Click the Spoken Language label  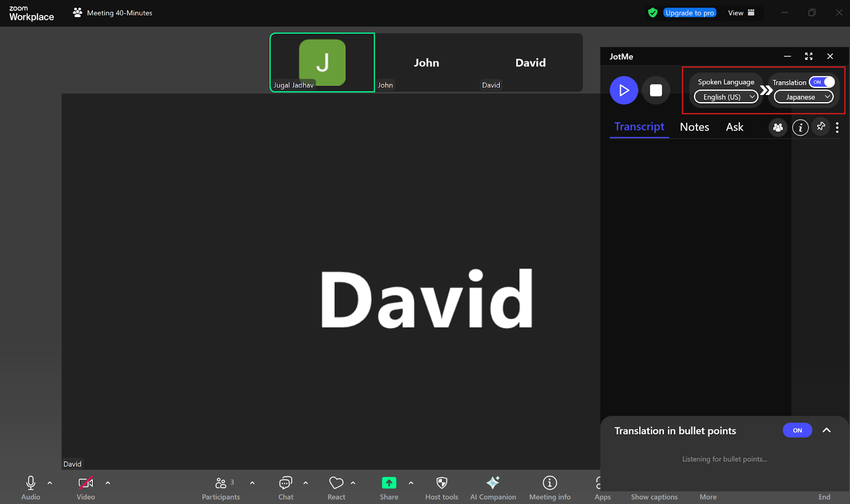[x=726, y=82]
